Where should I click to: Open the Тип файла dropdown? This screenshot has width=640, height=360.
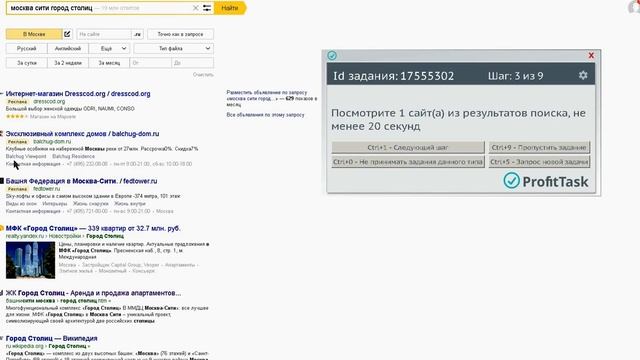point(173,49)
